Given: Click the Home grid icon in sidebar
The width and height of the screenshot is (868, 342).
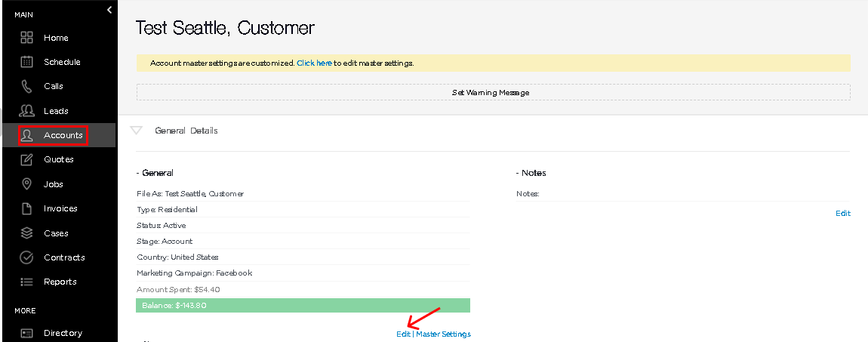Looking at the screenshot, I should [x=26, y=38].
